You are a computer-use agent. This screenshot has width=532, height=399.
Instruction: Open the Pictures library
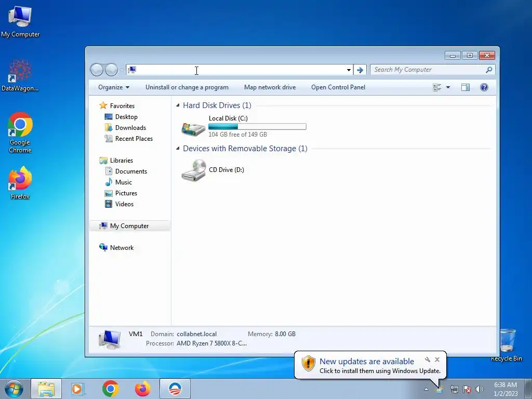pyautogui.click(x=126, y=193)
